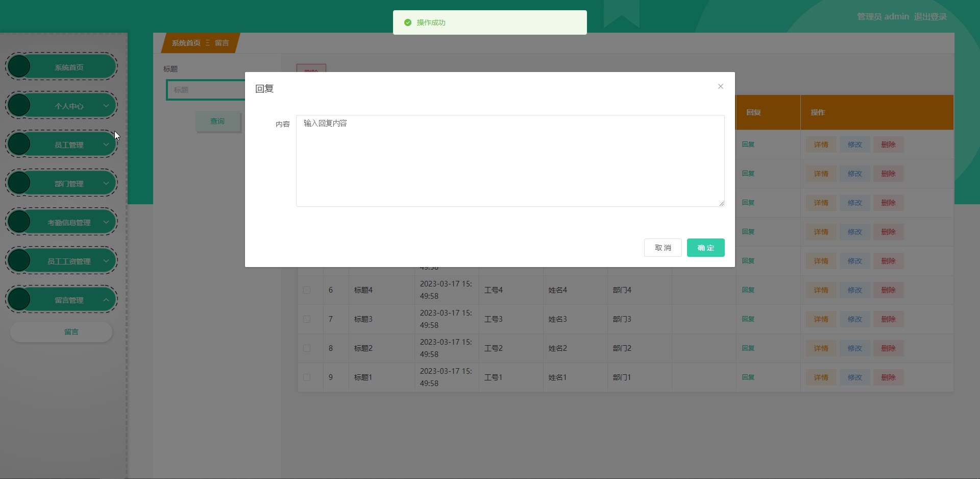The image size is (980, 479).
Task: Click cell text 姓名3
Action: point(557,319)
